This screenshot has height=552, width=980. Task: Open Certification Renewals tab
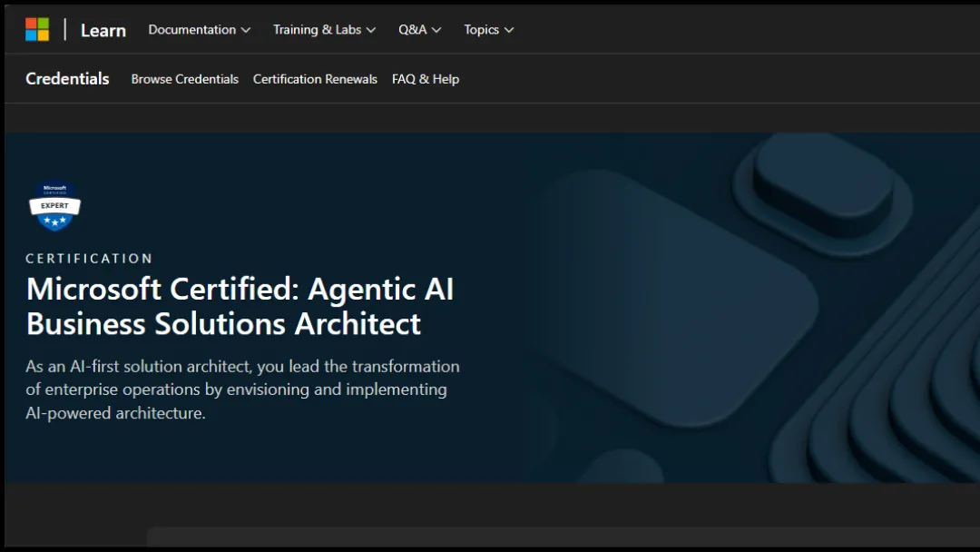[315, 79]
